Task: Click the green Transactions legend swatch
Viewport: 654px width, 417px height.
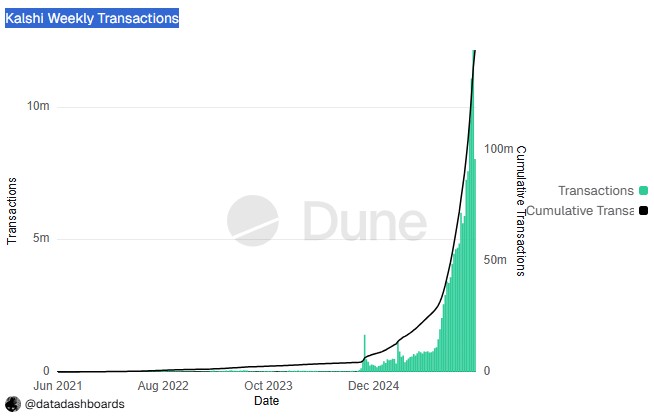Action: 643,190
